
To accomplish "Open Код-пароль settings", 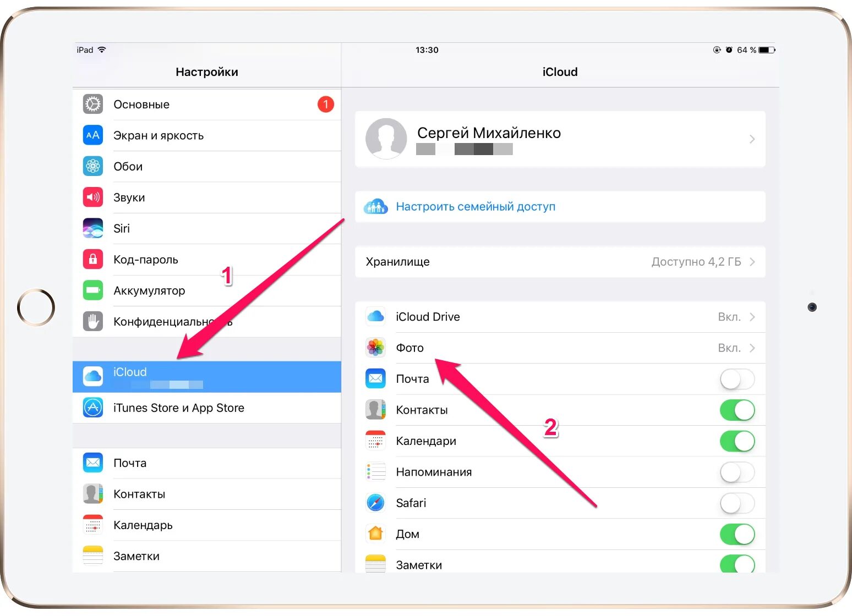I will point(207,259).
